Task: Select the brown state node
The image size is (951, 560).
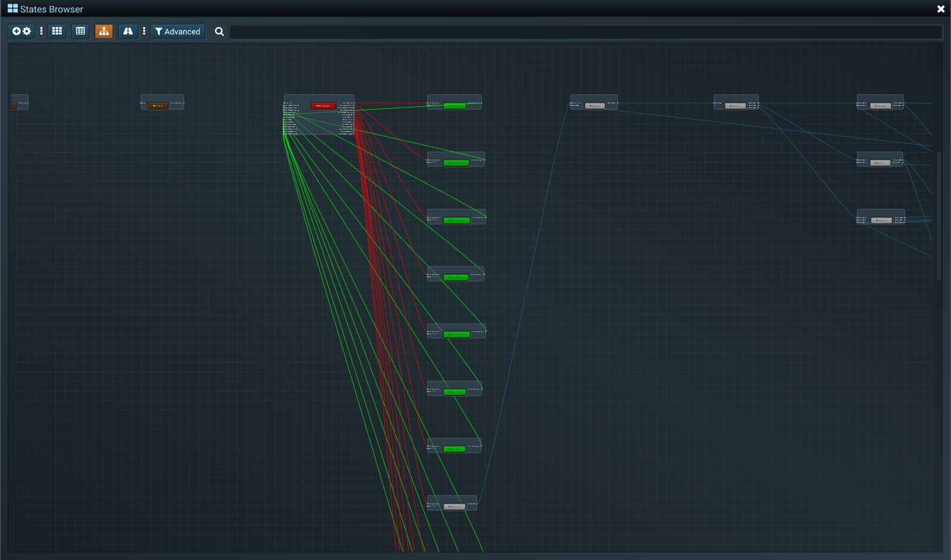Action: (158, 106)
